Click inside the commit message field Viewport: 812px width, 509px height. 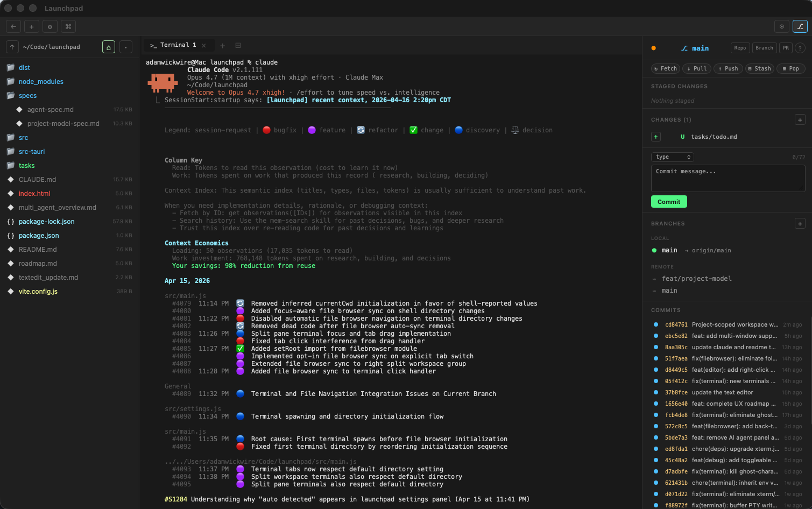pyautogui.click(x=728, y=178)
